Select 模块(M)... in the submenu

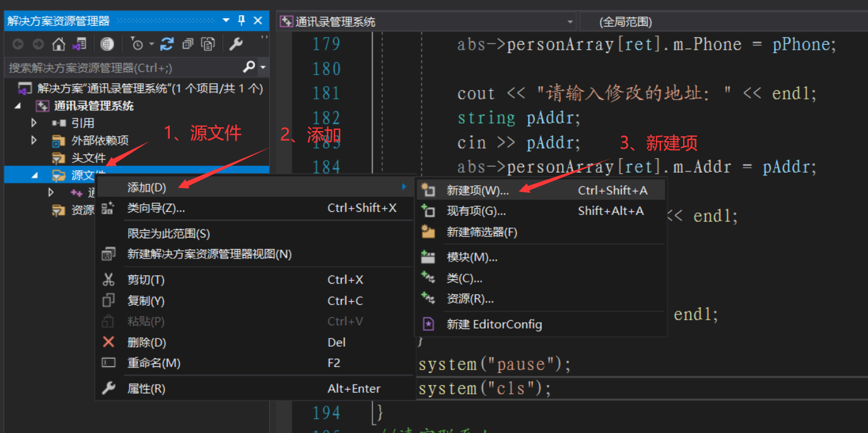541,257
